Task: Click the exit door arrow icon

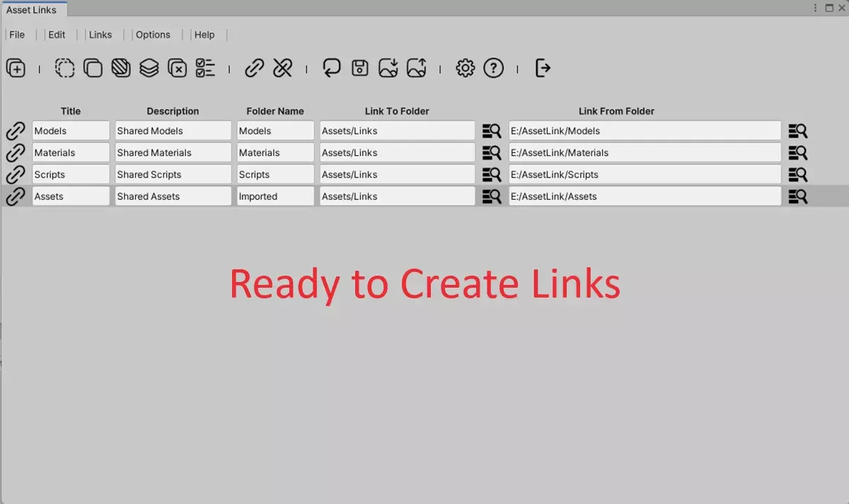Action: [x=543, y=69]
